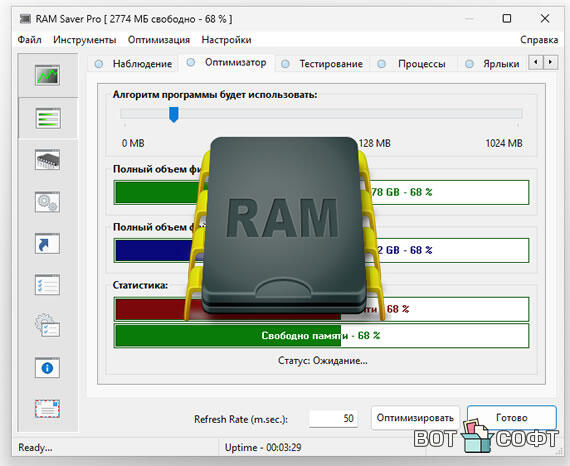Click the blue algorithm memory slider thumb
Image resolution: width=570 pixels, height=466 pixels.
[174, 115]
